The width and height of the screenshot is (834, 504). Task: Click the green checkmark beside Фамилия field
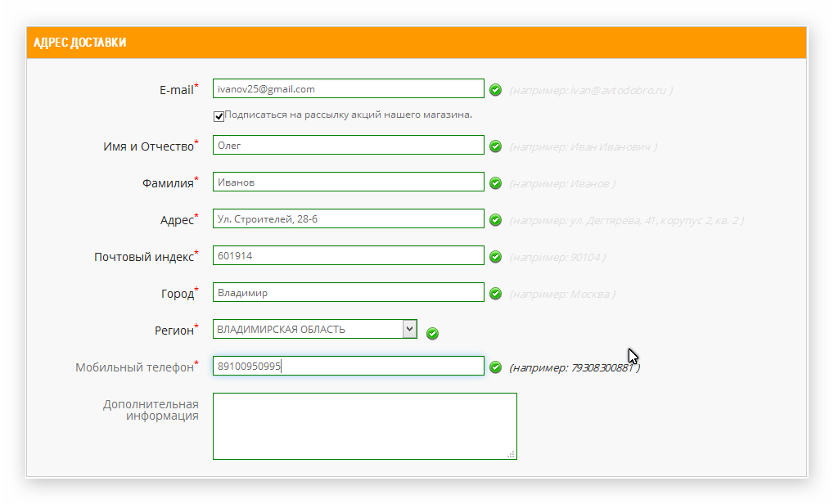495,183
